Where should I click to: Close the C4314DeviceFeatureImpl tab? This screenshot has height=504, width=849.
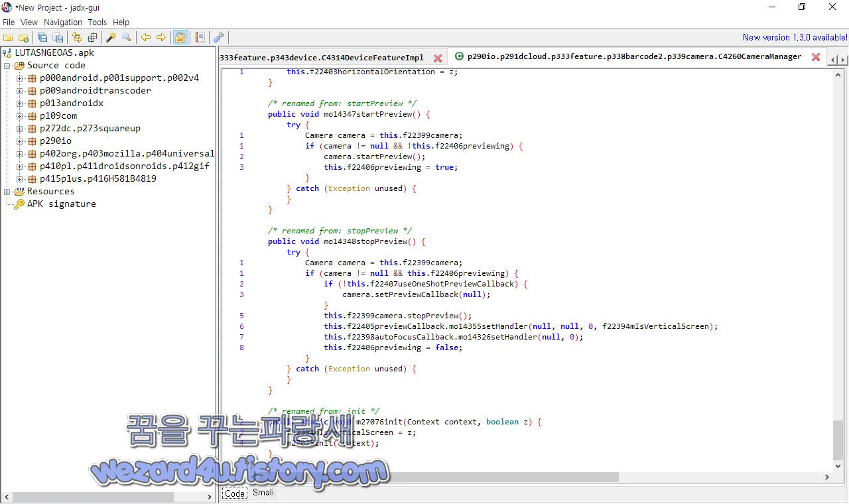pos(438,58)
